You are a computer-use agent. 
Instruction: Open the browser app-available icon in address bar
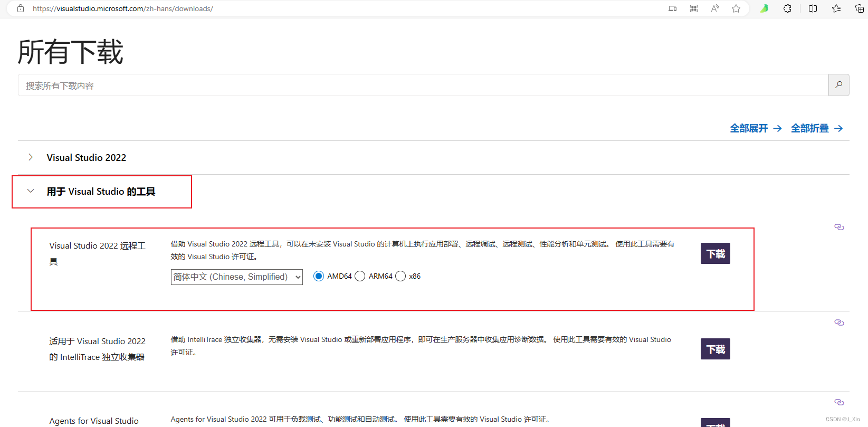click(672, 8)
